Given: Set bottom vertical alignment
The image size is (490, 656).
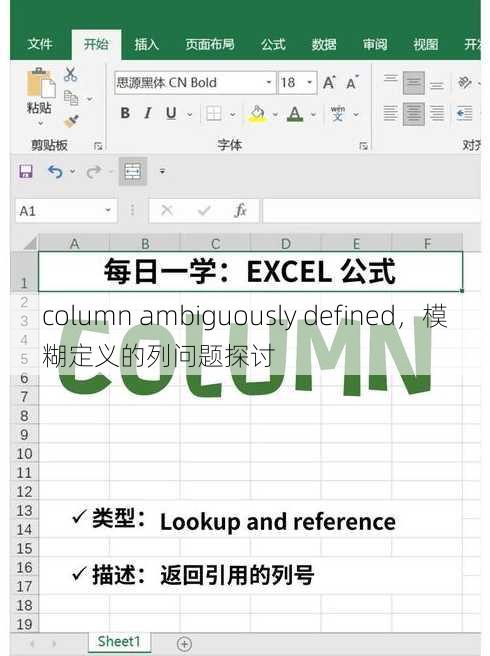Looking at the screenshot, I should click(x=437, y=85).
